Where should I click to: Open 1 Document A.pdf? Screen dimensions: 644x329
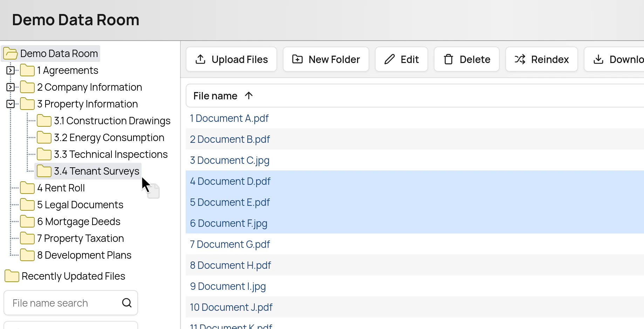pyautogui.click(x=229, y=118)
